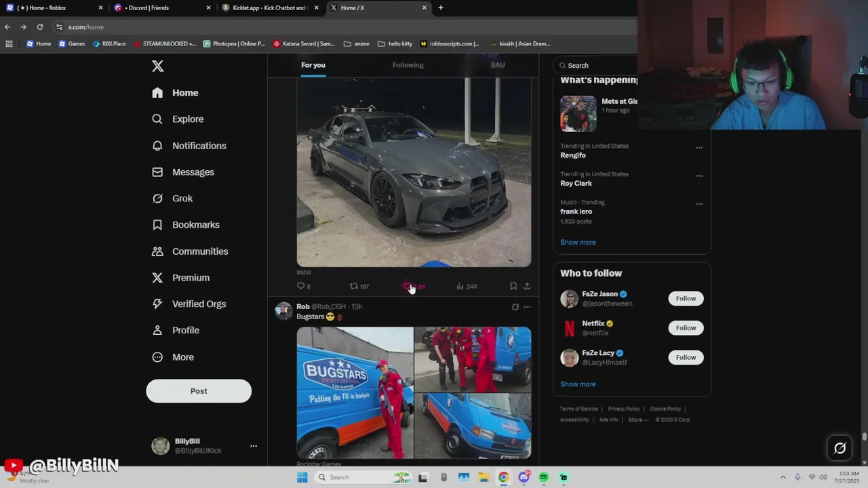Open the Photopea bookmark
Image resolution: width=868 pixels, height=488 pixels.
click(234, 43)
